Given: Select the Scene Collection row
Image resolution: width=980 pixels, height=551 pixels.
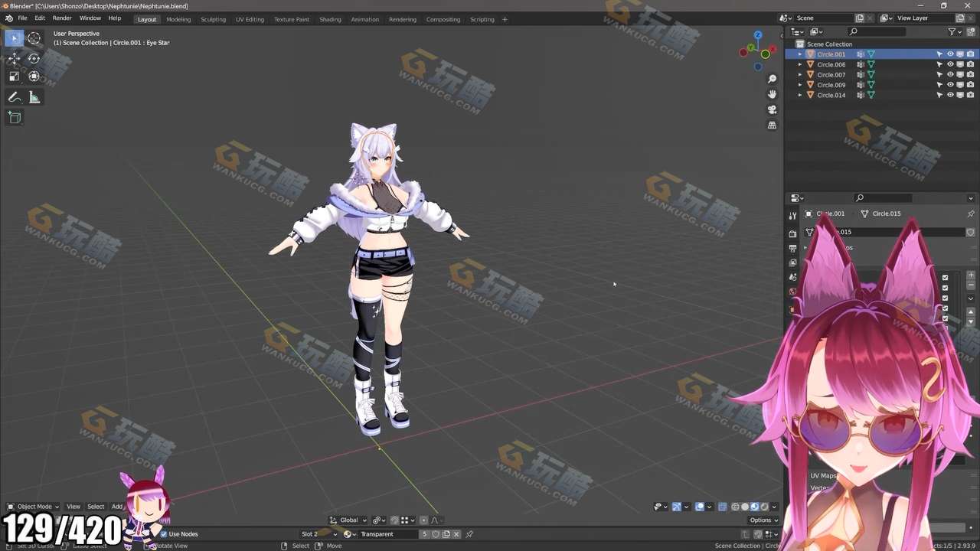Looking at the screenshot, I should [880, 44].
